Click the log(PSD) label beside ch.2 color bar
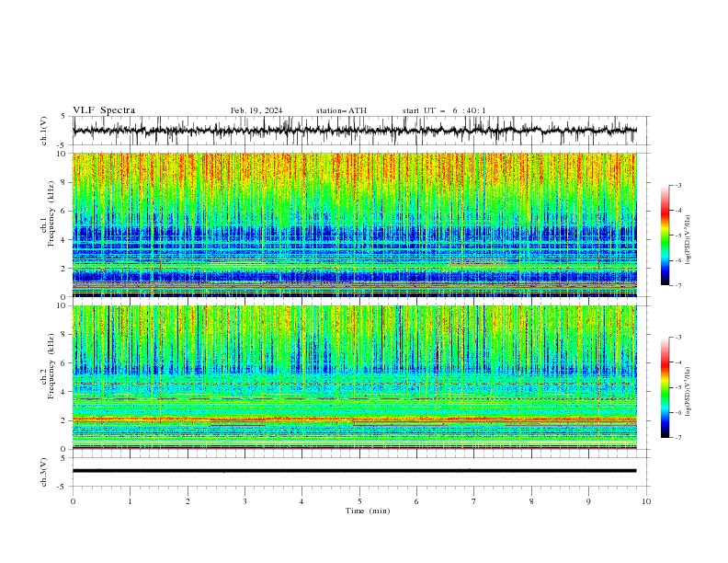This screenshot has width=728, height=563. (x=688, y=392)
